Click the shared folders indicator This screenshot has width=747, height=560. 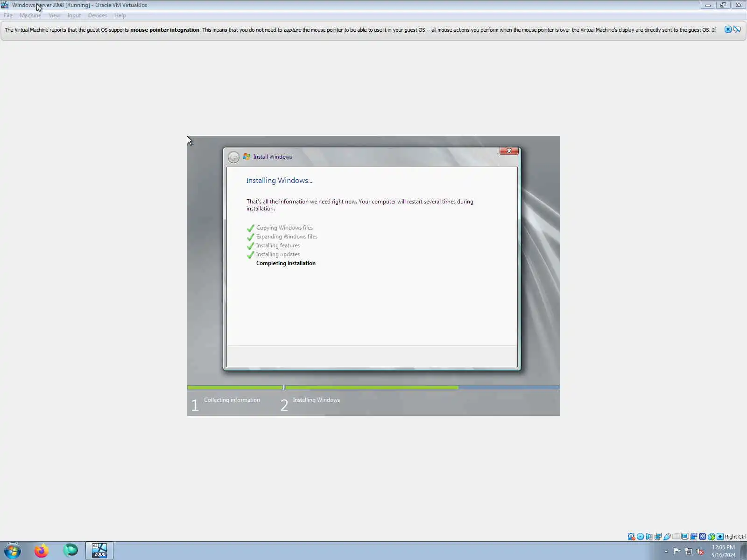pyautogui.click(x=676, y=537)
